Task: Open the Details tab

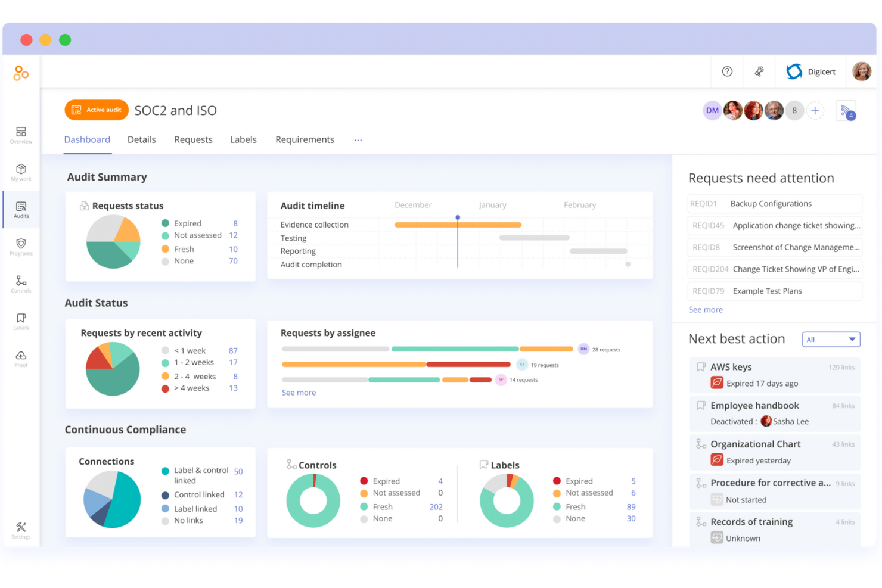Action: click(x=142, y=139)
